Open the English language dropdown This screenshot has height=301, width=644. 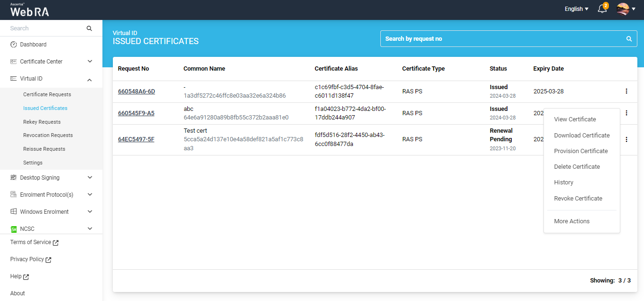576,9
